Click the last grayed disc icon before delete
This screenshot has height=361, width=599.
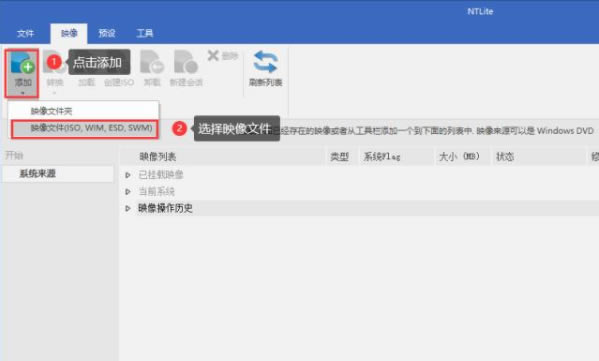[186, 62]
